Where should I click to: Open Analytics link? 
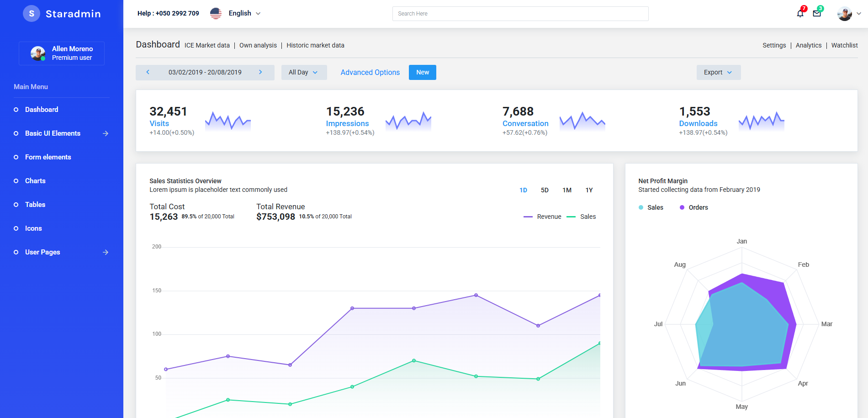click(809, 45)
